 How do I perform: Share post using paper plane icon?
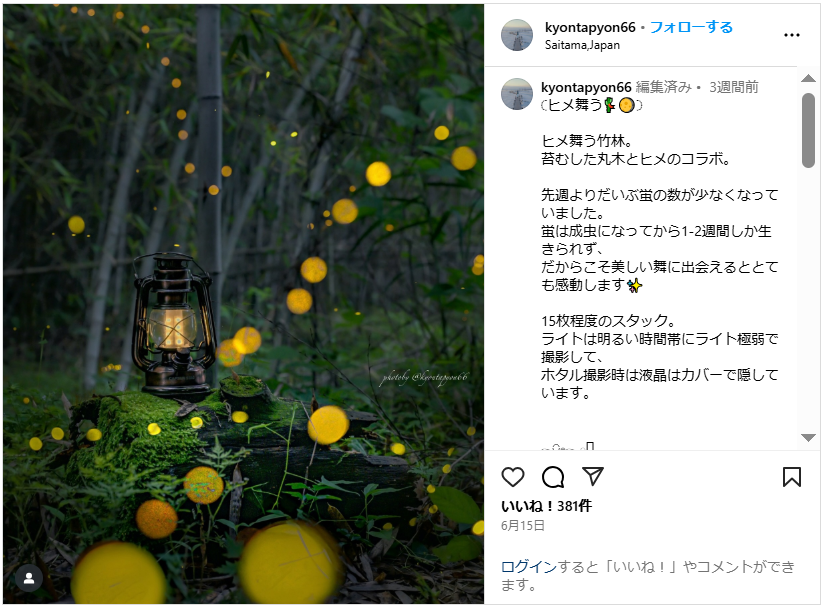click(x=592, y=476)
